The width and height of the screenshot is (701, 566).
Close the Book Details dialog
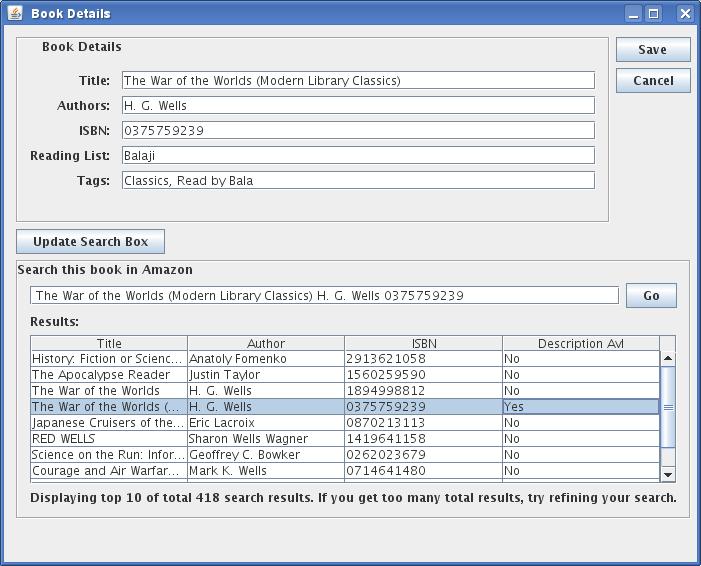pyautogui.click(x=685, y=14)
